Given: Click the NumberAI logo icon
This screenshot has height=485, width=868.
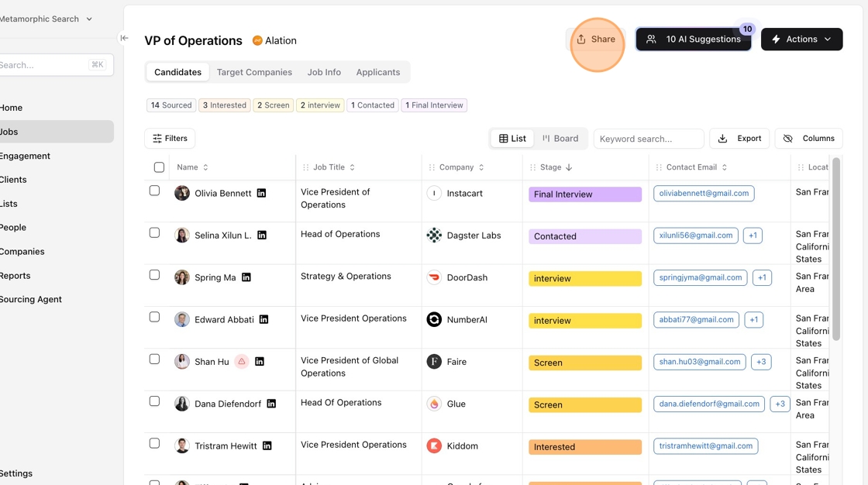Looking at the screenshot, I should pos(434,319).
